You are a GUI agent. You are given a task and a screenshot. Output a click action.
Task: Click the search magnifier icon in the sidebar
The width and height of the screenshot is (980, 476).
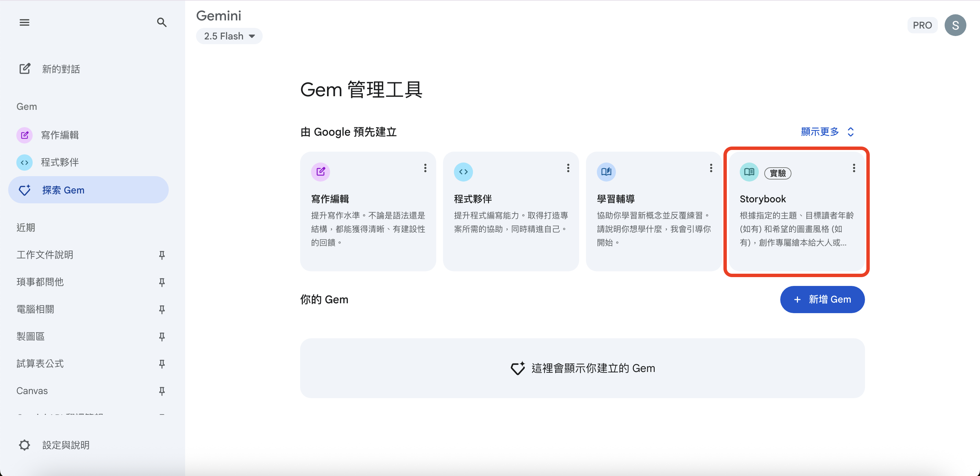point(162,22)
